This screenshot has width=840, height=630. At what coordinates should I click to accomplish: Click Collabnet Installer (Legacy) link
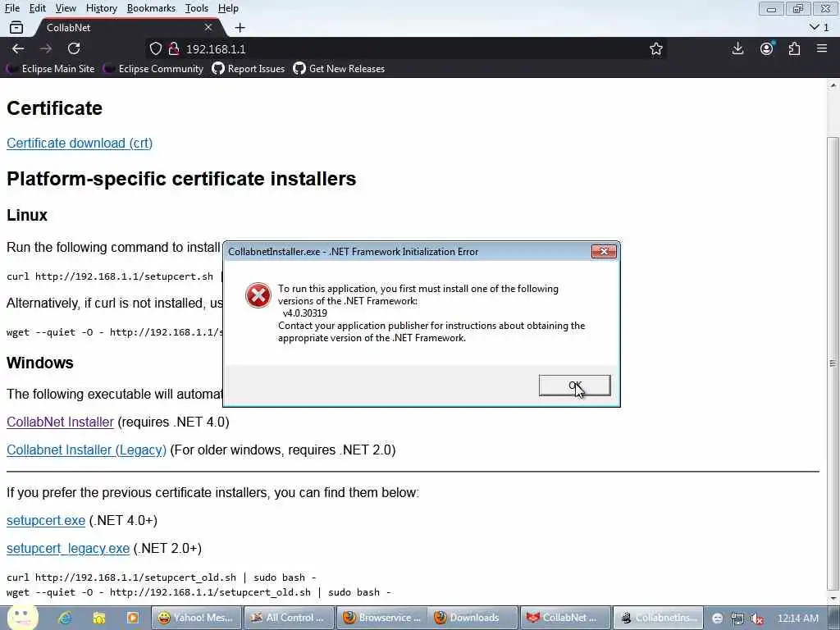[86, 450]
